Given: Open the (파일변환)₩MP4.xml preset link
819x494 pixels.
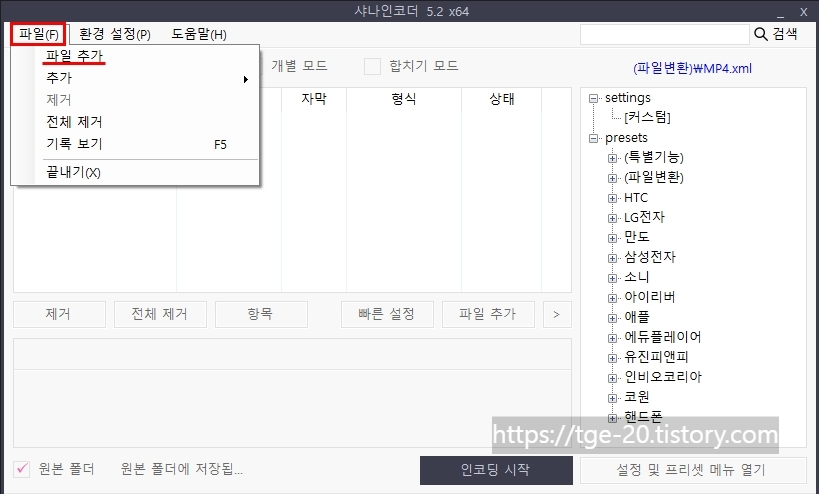Looking at the screenshot, I should 693,68.
